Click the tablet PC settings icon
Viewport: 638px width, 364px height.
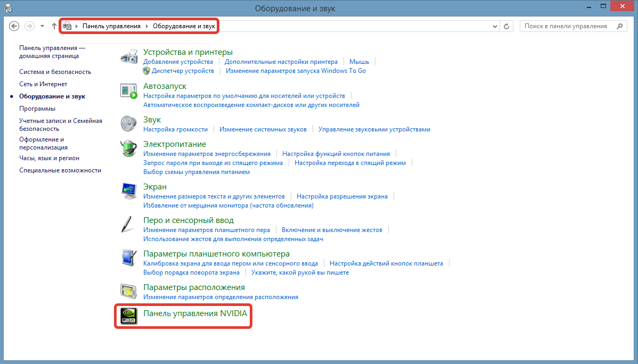click(129, 258)
